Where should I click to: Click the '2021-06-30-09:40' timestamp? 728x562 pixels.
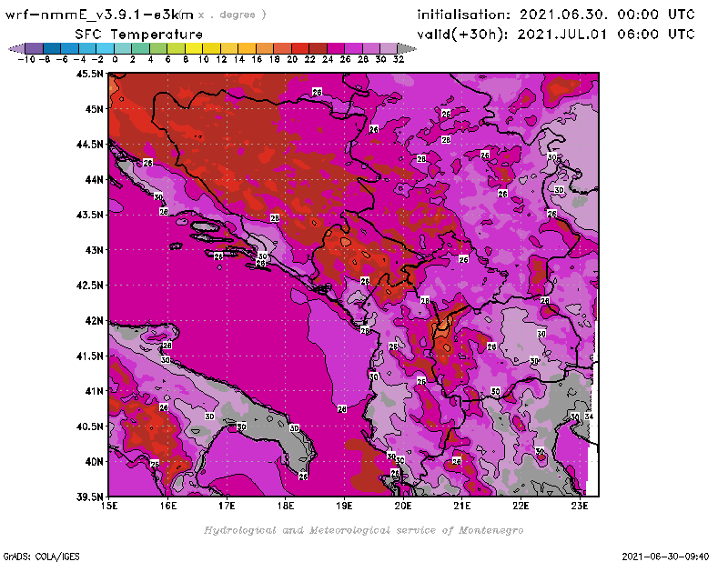pos(665,557)
